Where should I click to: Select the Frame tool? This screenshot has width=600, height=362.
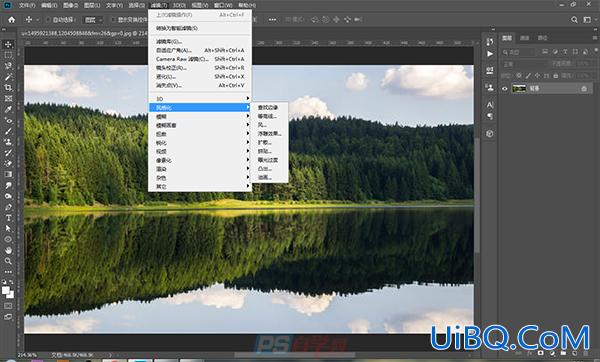(8, 98)
